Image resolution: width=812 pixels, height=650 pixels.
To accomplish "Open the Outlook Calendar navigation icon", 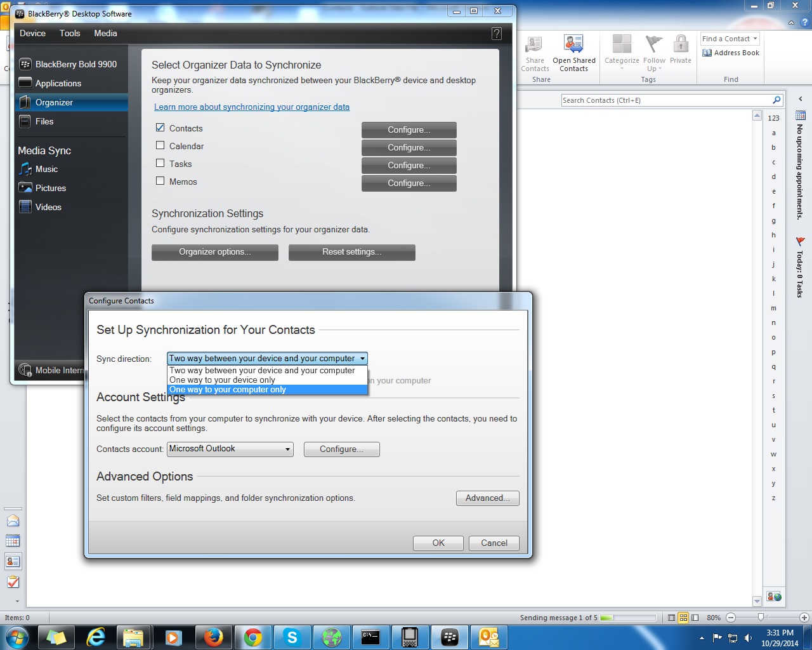I will [x=13, y=541].
